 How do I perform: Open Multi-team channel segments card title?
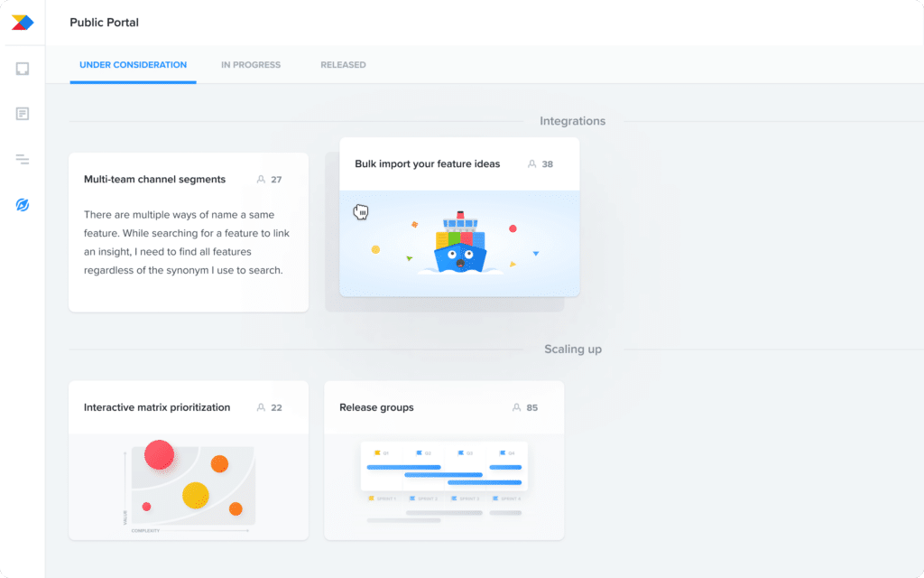tap(154, 180)
